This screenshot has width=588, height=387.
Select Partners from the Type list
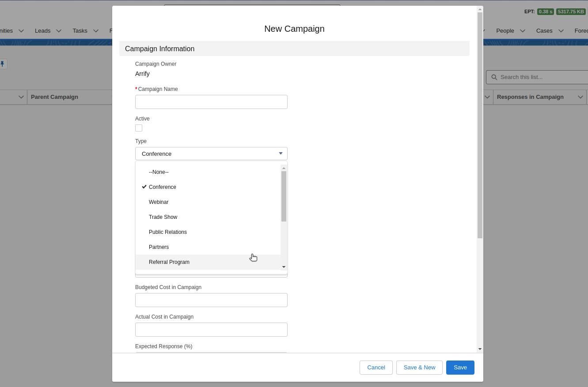coord(208,247)
